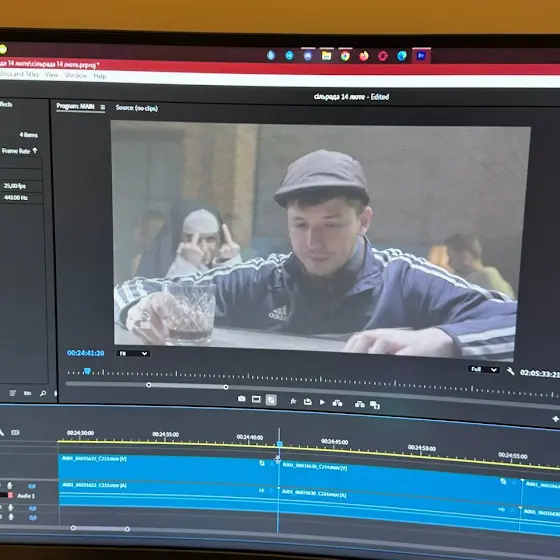Click the timeline playhead head marker
Viewport: 560px width, 560px height.
(280, 444)
